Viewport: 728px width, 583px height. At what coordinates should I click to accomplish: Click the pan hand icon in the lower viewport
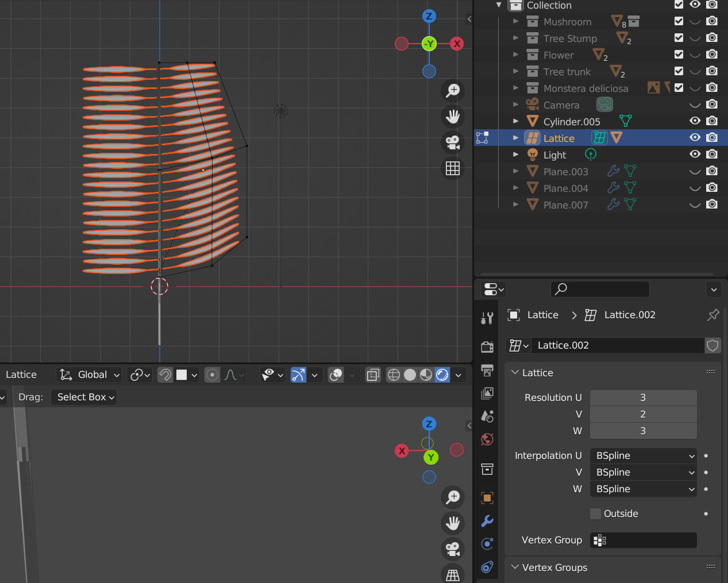[x=453, y=523]
